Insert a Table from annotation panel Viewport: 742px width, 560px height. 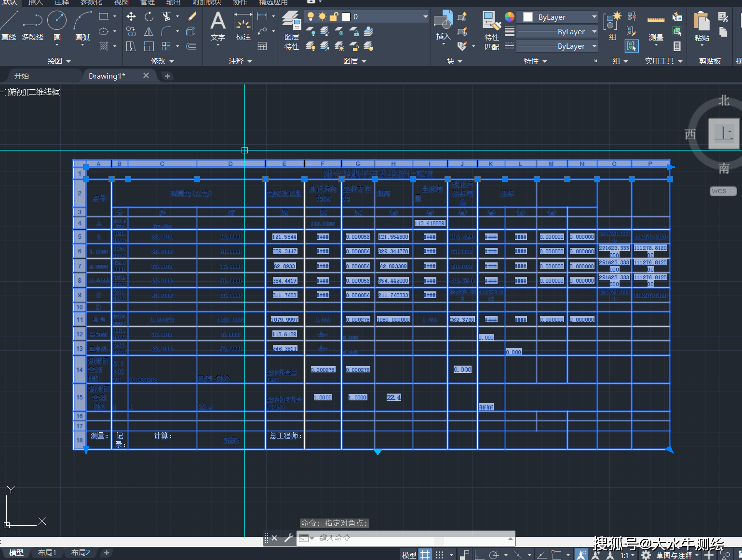pos(262,46)
